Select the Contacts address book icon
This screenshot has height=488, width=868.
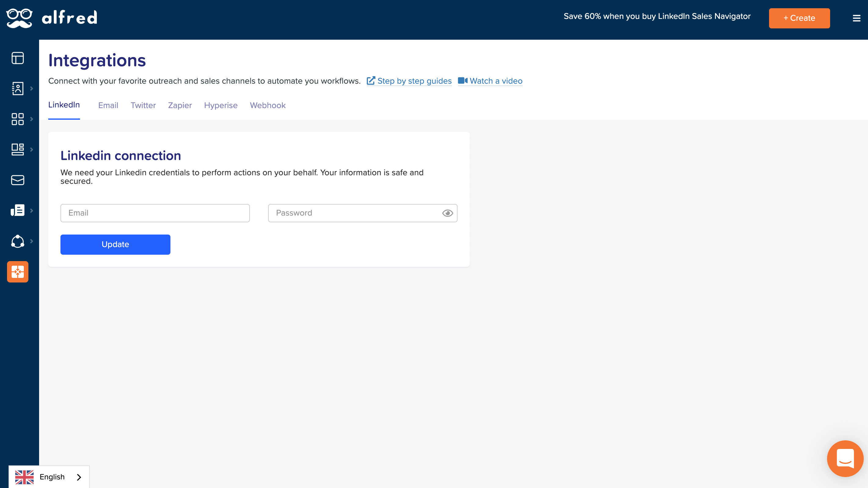(17, 88)
